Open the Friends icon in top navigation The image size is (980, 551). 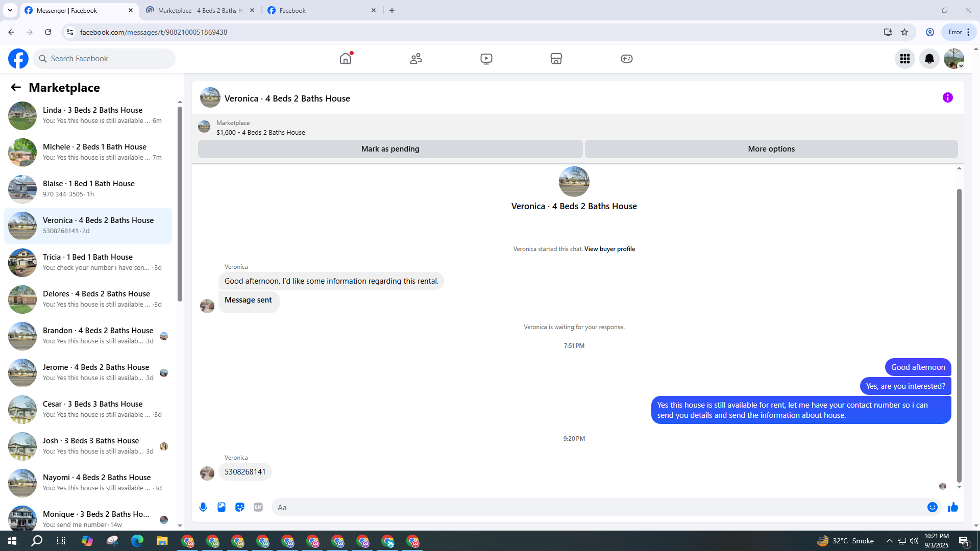click(416, 59)
